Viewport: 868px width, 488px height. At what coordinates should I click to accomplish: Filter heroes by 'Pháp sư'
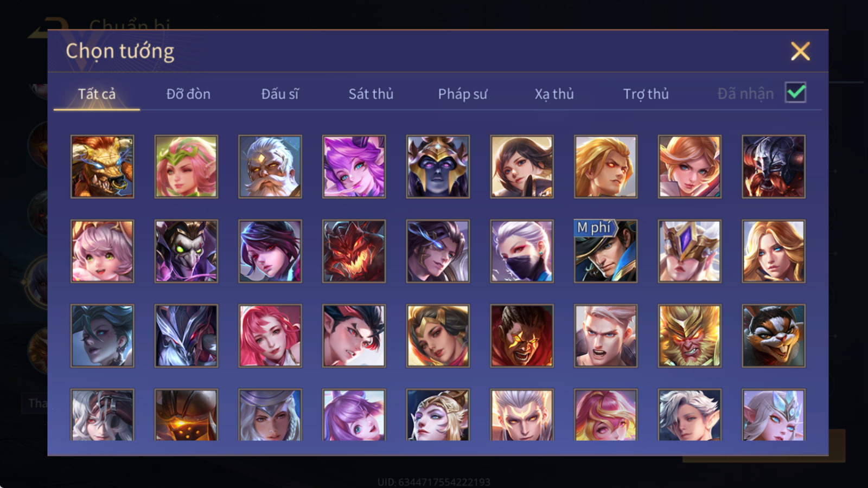coord(463,94)
